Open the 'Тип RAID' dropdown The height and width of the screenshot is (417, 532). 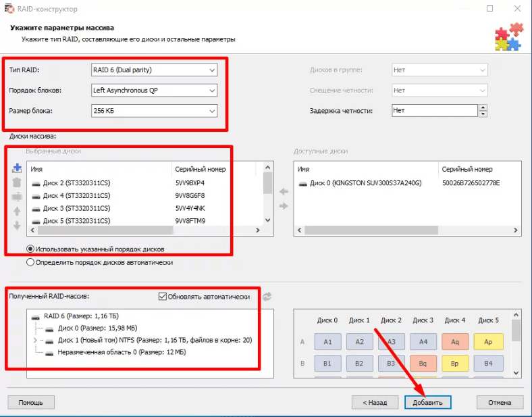pos(154,70)
